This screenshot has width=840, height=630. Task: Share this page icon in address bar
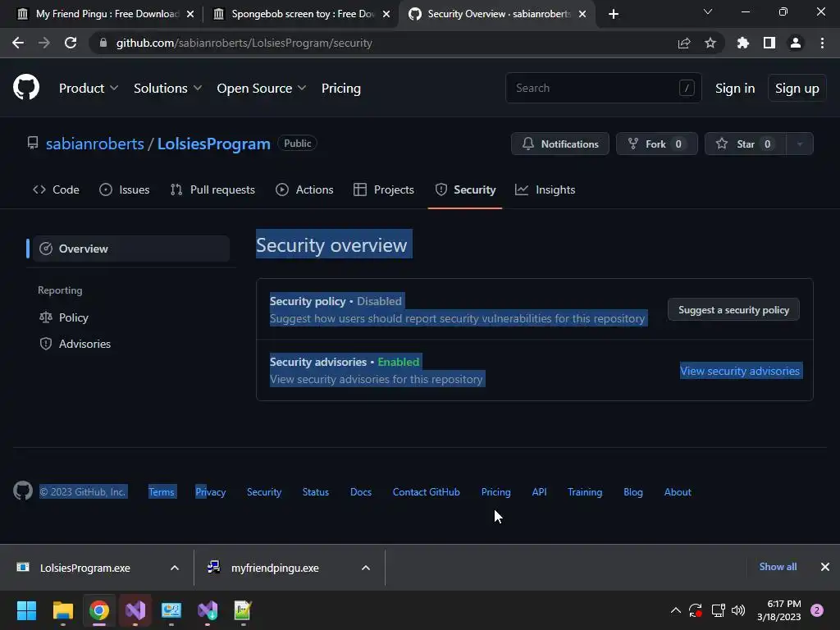684,43
